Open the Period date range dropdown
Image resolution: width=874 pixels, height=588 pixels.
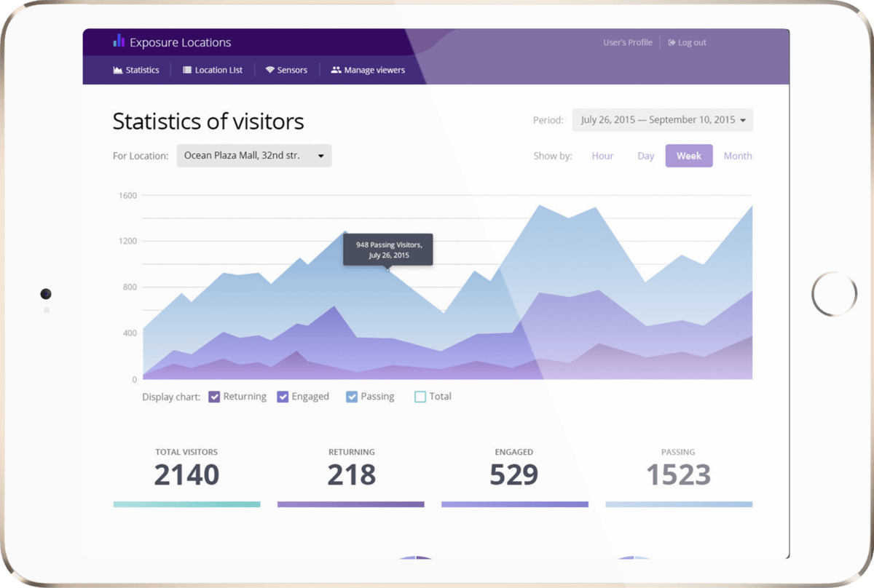click(x=662, y=120)
